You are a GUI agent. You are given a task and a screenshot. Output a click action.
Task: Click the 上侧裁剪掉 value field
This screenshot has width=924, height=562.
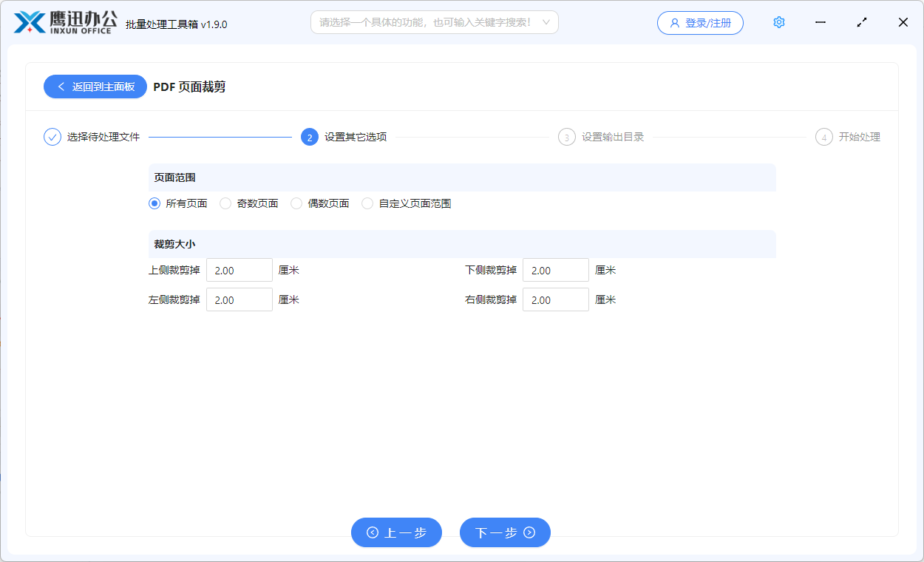click(239, 270)
